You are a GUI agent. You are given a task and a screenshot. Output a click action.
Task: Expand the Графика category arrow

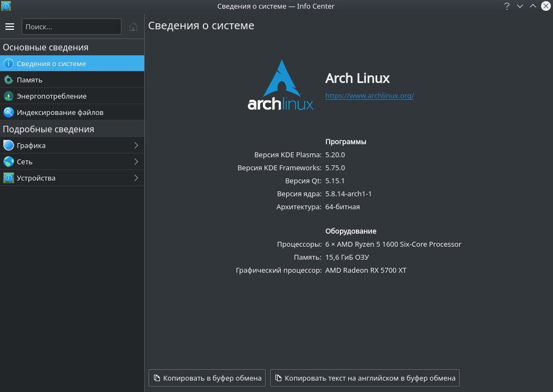coord(136,145)
